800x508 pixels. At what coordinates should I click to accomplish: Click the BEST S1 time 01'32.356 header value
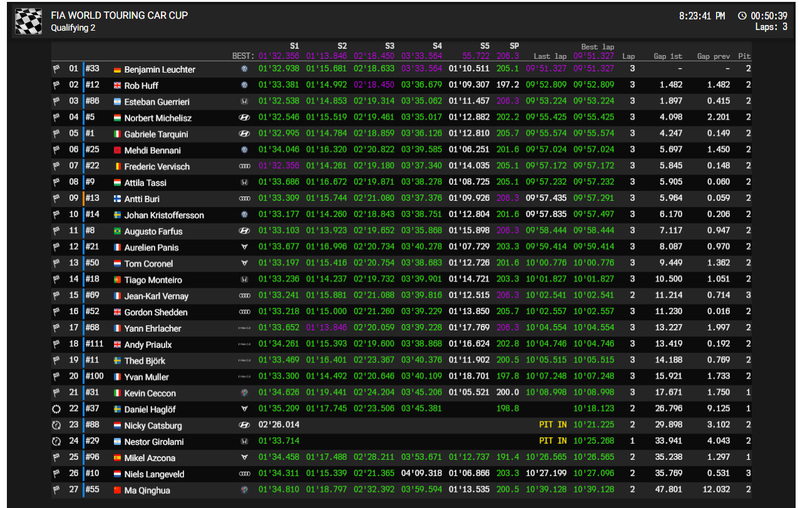pos(279,56)
